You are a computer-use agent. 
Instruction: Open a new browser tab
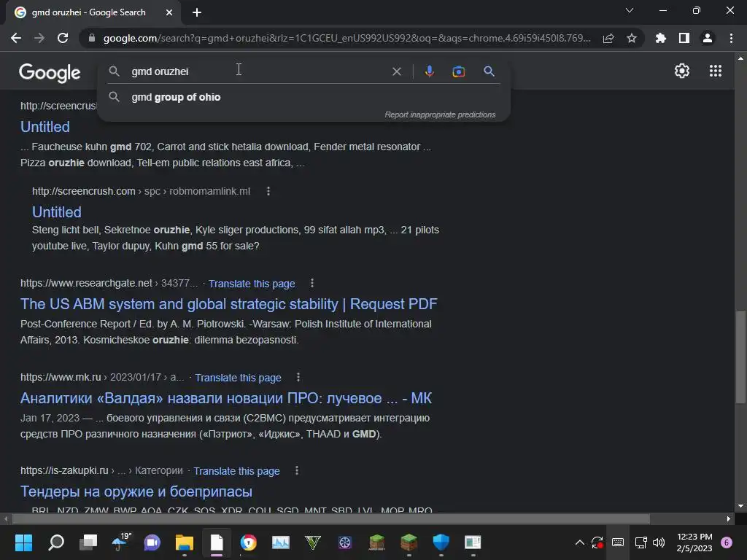[x=197, y=12]
